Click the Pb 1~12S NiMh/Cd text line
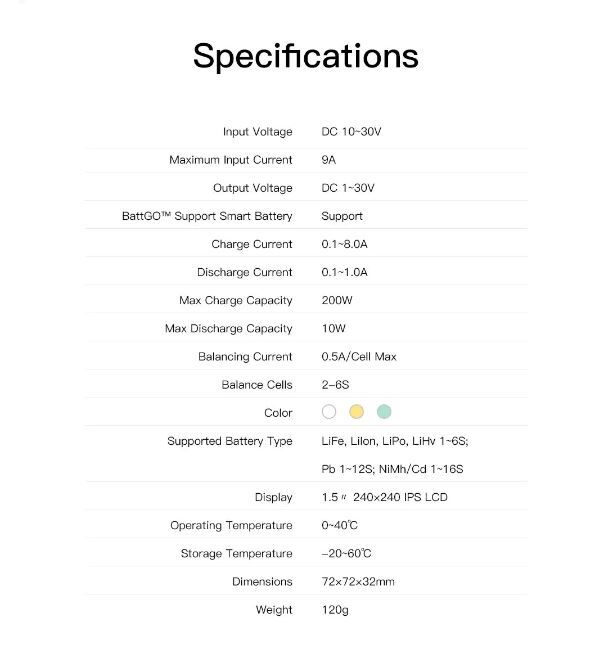This screenshot has width=609, height=654. pyautogui.click(x=392, y=469)
